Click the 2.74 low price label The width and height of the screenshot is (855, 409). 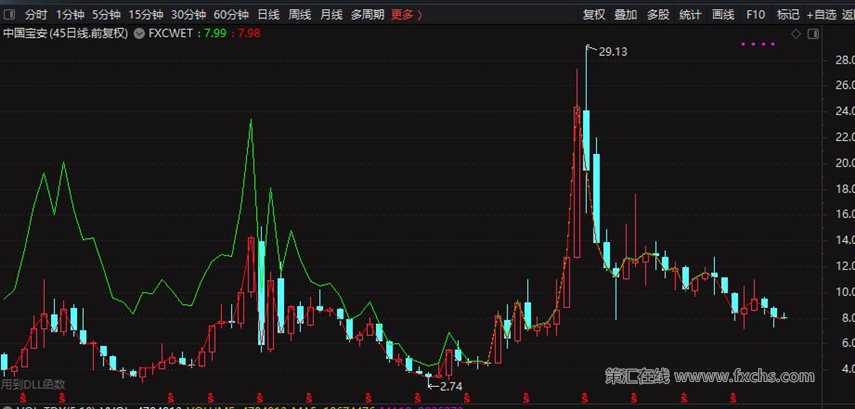pyautogui.click(x=451, y=386)
